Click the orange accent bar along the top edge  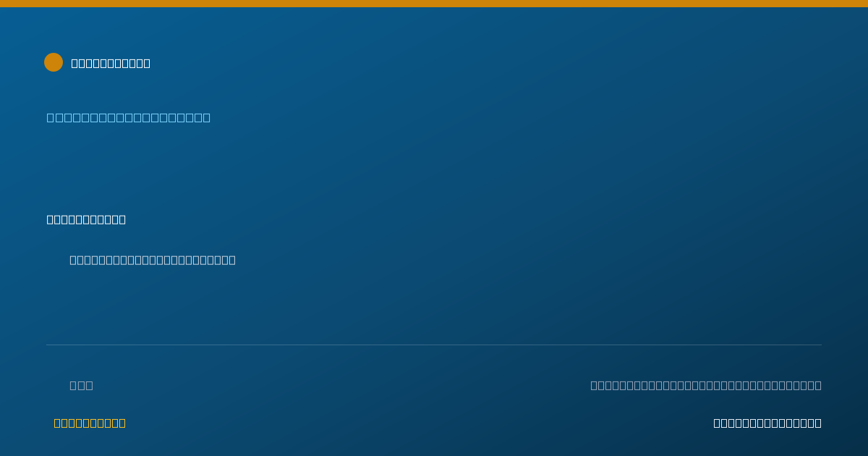tap(434, 4)
